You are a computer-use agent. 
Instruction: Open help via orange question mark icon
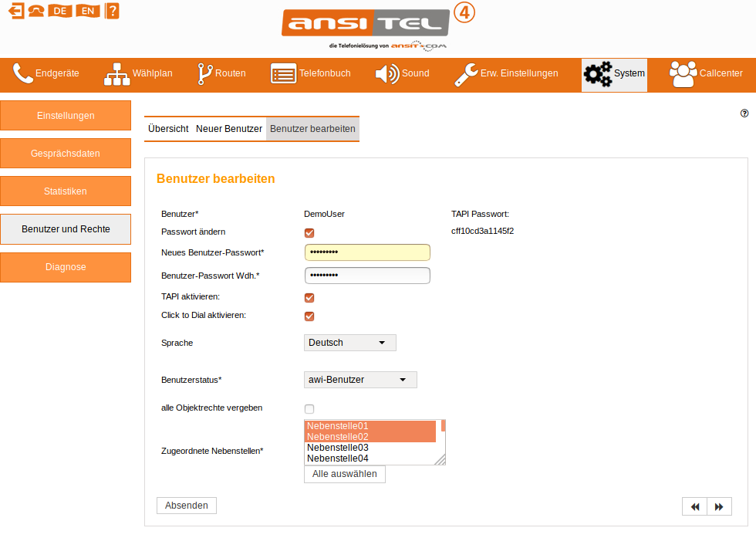point(113,11)
